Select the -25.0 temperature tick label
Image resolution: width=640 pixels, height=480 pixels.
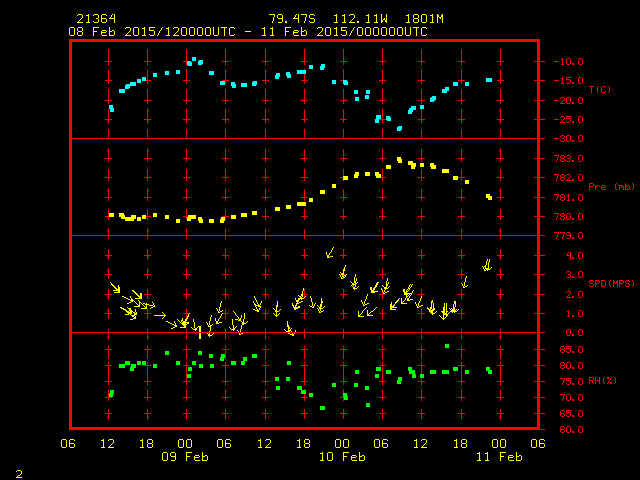point(569,120)
